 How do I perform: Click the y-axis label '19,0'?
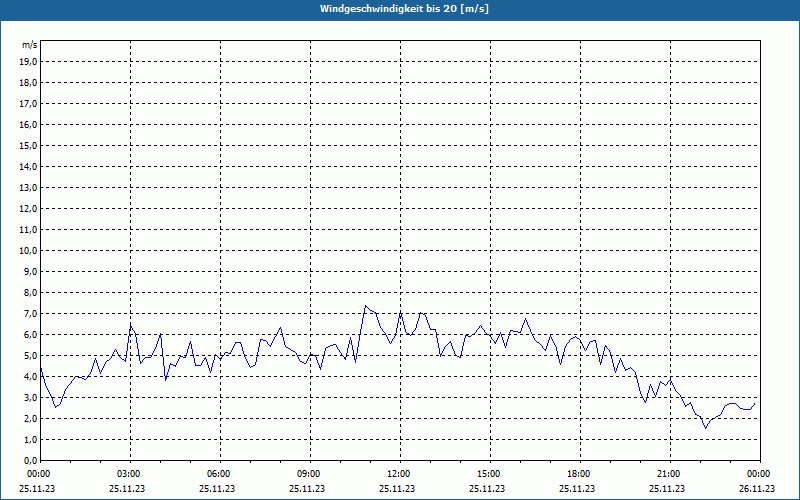(x=30, y=62)
